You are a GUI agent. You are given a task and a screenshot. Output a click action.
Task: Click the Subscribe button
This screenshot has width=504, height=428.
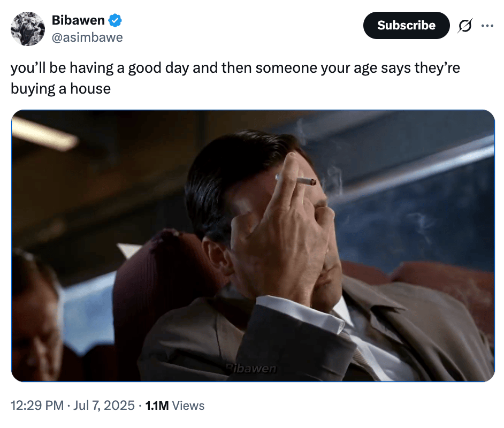[406, 25]
